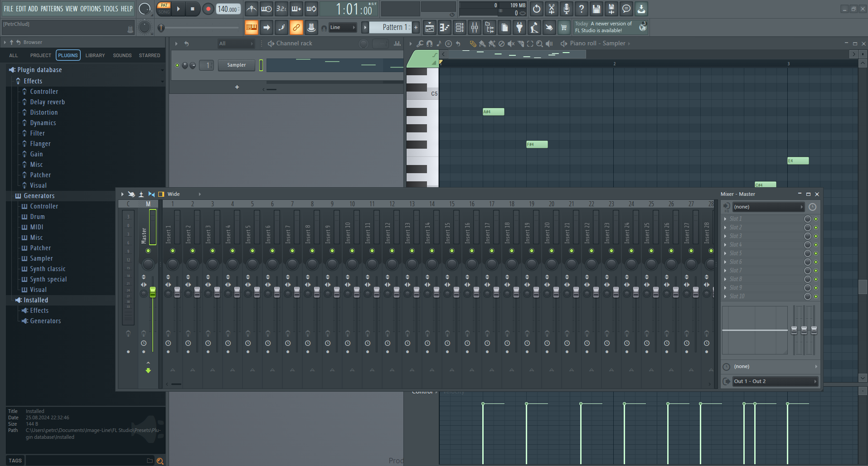This screenshot has width=868, height=466.
Task: Toggle Slot 5 enable LED in mixer
Action: [816, 253]
